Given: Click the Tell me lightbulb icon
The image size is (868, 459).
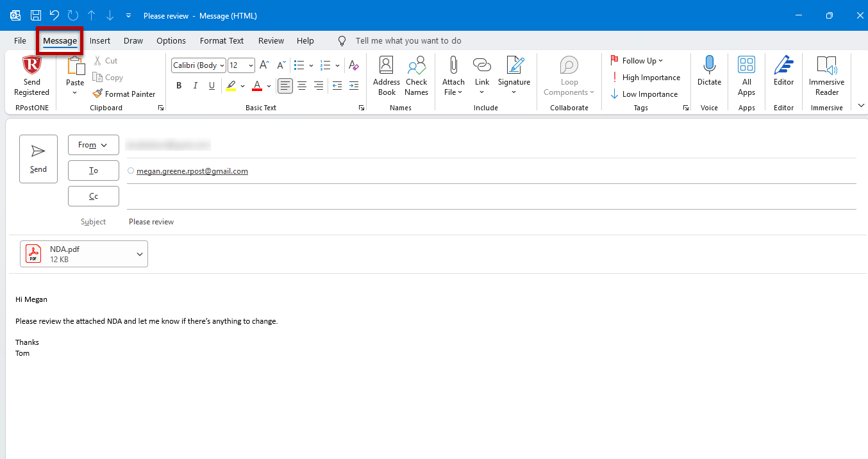Looking at the screenshot, I should [342, 40].
